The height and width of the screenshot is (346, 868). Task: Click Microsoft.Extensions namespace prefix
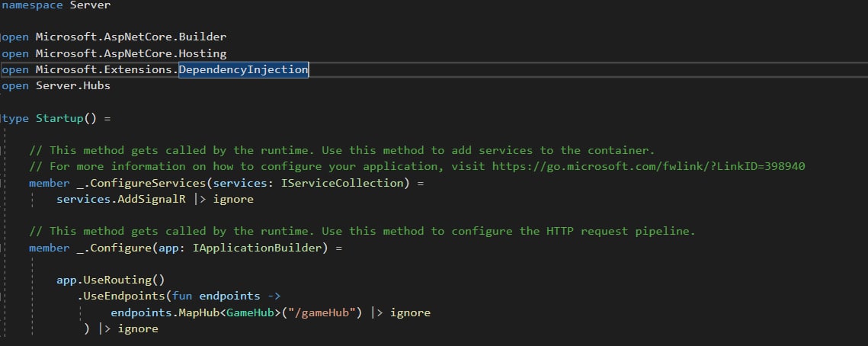(105, 70)
